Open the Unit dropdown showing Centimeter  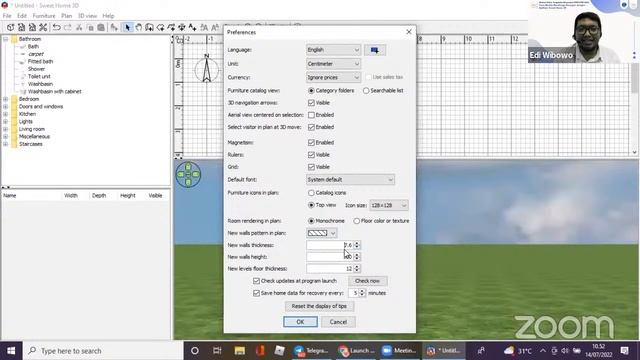(333, 64)
